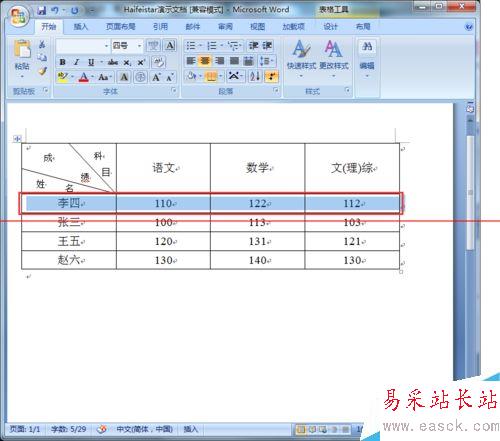Decrease paragraph indent

click(254, 45)
